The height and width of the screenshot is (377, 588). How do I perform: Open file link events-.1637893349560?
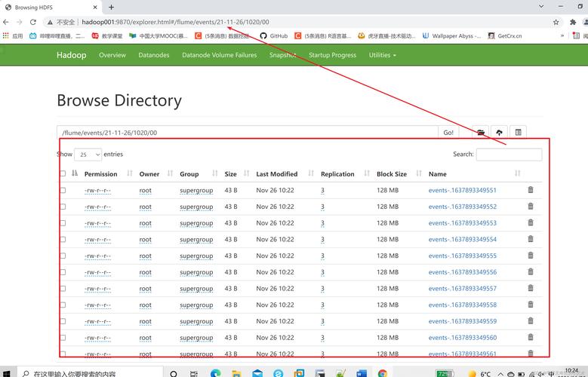pos(463,338)
